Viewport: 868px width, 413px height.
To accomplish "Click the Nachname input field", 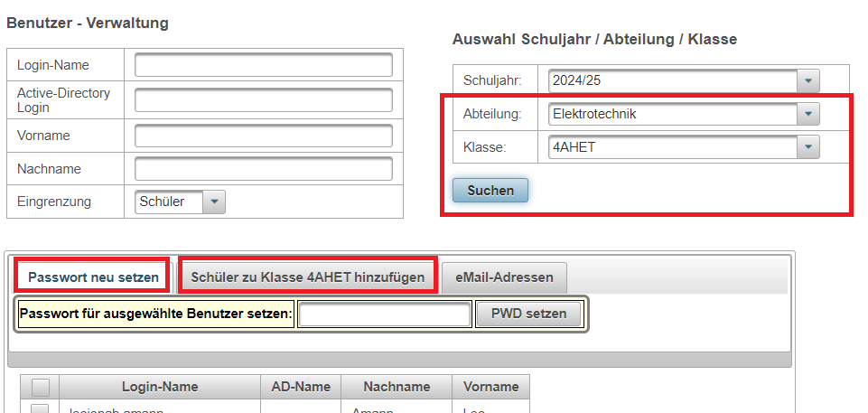I will 264,169.
